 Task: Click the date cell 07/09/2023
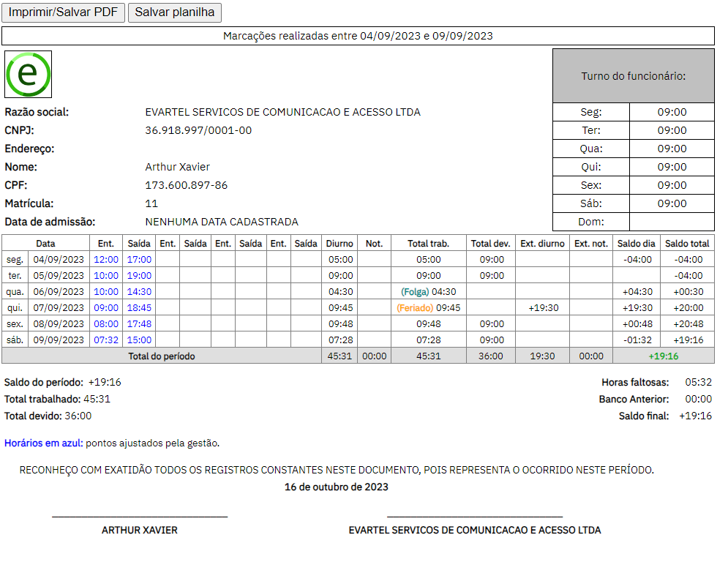(x=59, y=308)
